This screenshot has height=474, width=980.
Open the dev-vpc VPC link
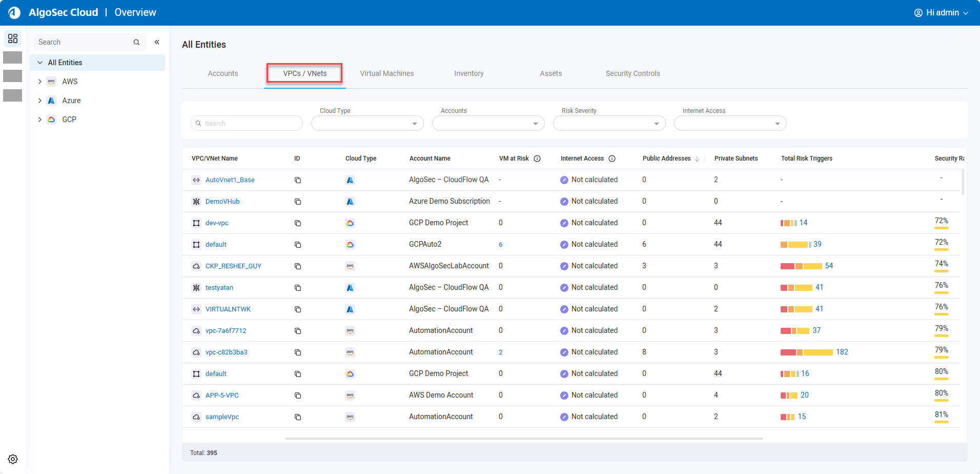click(217, 223)
